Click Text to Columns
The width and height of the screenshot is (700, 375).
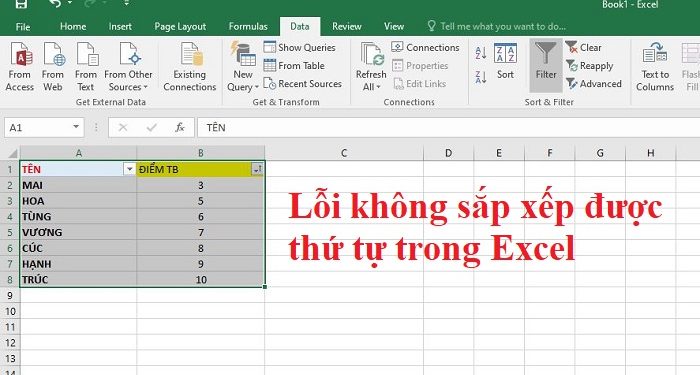point(654,67)
